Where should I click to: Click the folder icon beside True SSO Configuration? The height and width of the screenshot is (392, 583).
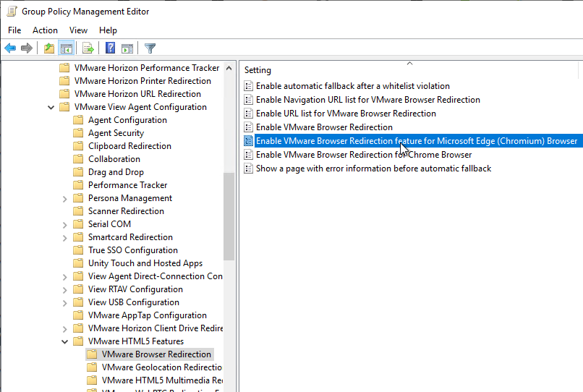coord(78,250)
